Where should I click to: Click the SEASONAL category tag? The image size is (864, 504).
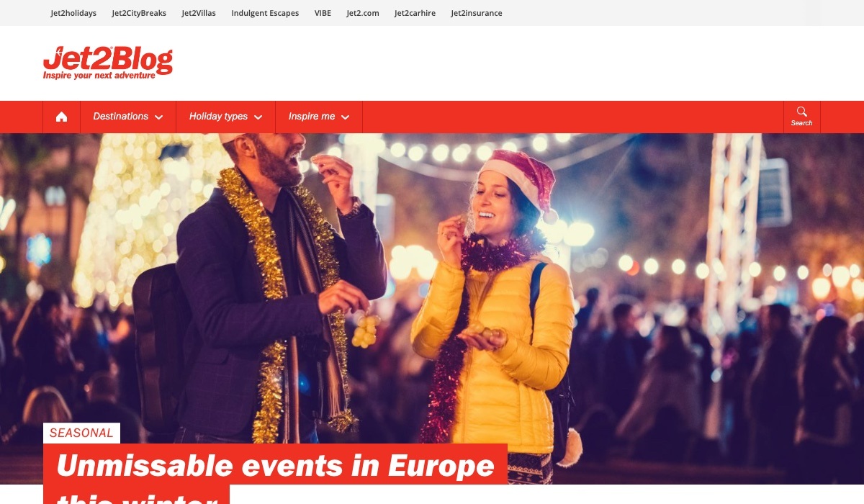point(81,433)
